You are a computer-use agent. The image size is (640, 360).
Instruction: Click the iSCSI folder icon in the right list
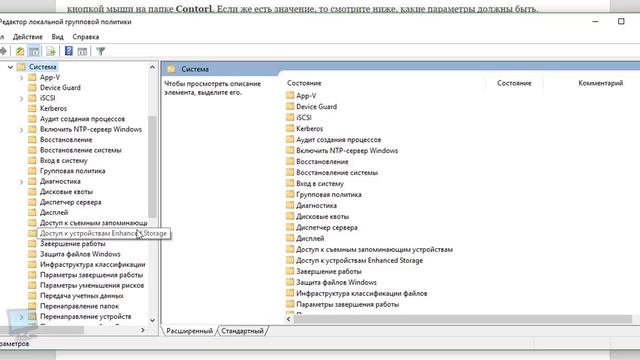[290, 118]
